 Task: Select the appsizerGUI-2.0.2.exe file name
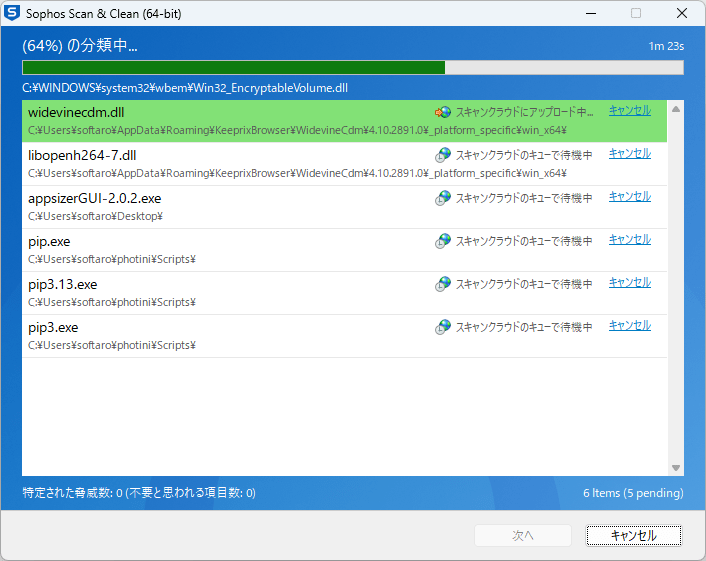[x=95, y=199]
